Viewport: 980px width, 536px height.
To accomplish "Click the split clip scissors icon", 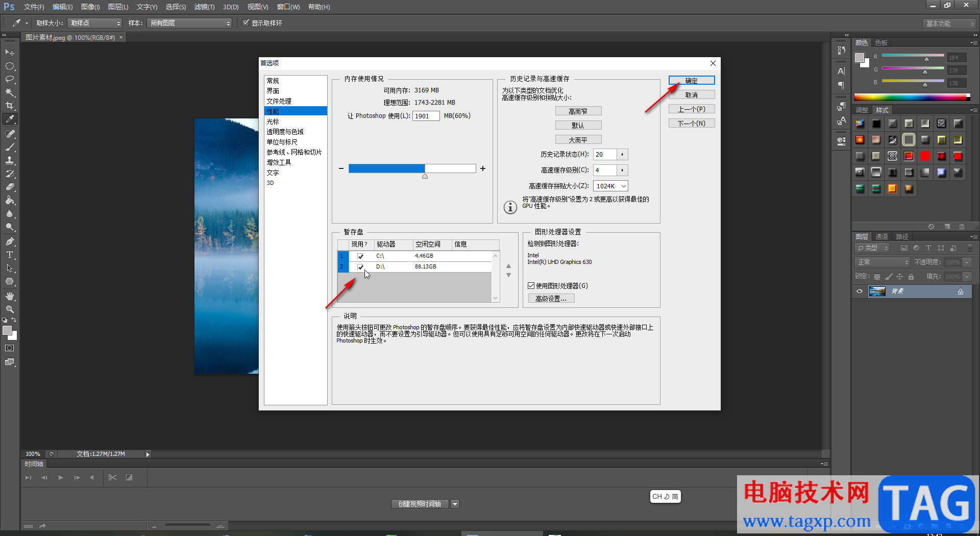I will (x=112, y=477).
